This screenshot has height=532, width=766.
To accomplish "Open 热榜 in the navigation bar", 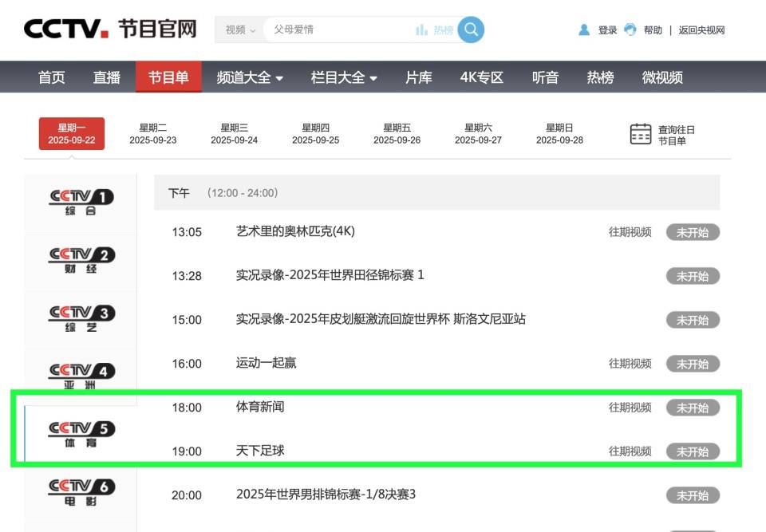I will pyautogui.click(x=600, y=77).
